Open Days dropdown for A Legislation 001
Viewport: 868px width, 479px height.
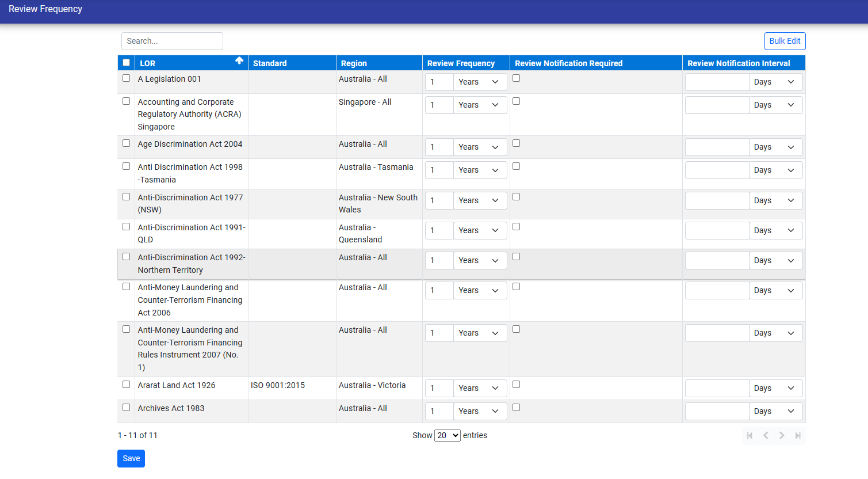[775, 82]
